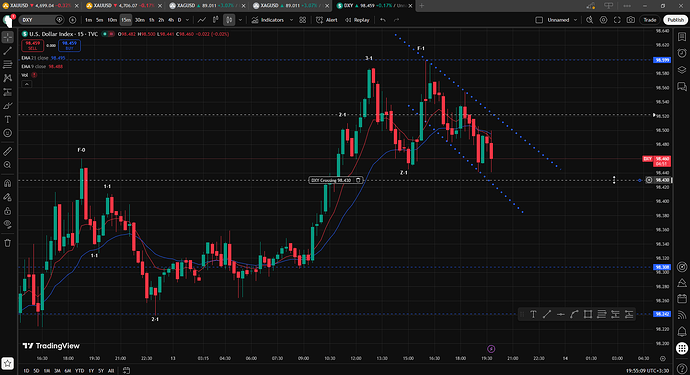The width and height of the screenshot is (690, 375).
Task: Open the calendar icon in right sidebar
Action: [682, 299]
